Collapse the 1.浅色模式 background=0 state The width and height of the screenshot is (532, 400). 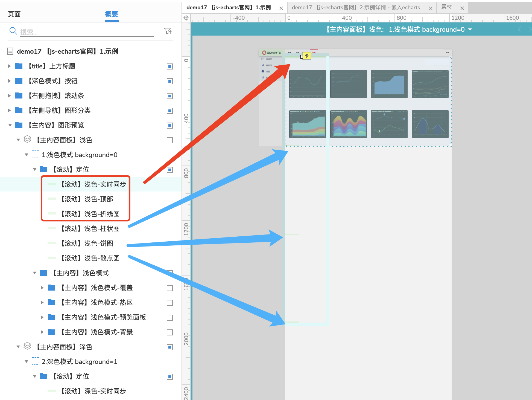(26, 155)
